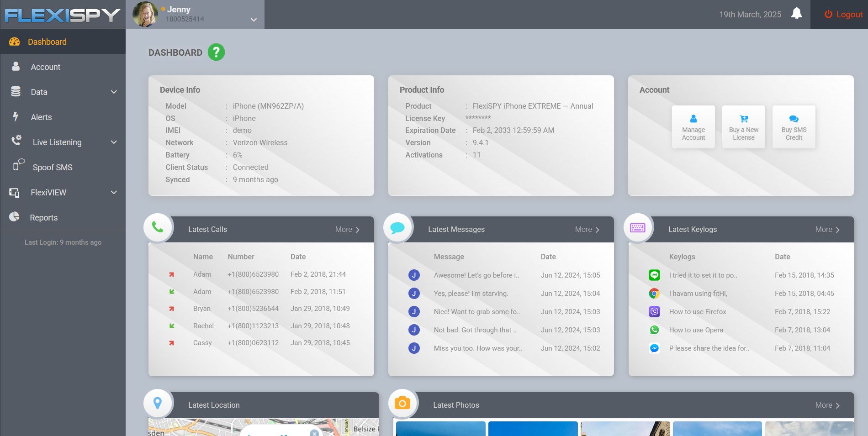Select the Dashboard sidebar item
Image resolution: width=868 pixels, height=436 pixels.
point(63,42)
